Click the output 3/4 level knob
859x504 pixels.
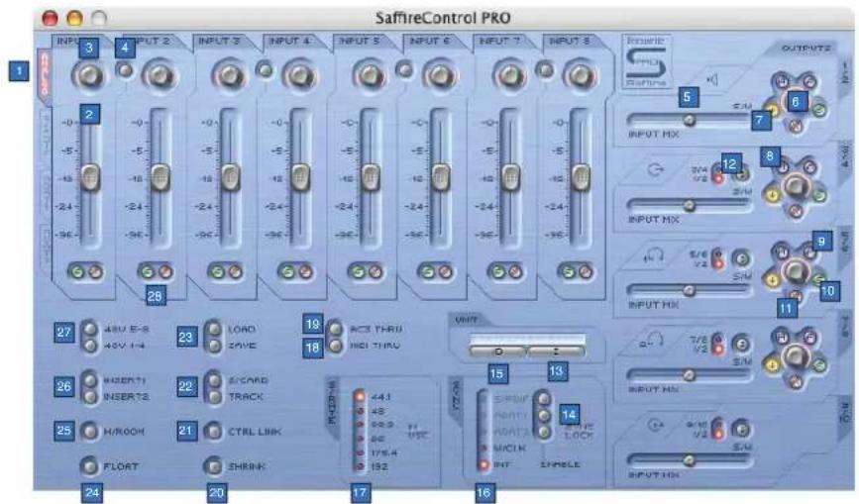tap(796, 186)
